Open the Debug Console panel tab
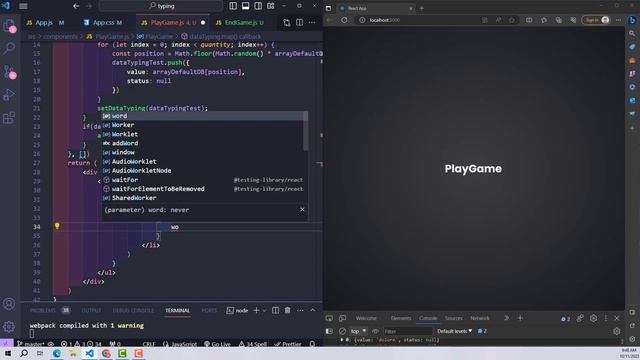This screenshot has height=360, width=640. pyautogui.click(x=133, y=311)
